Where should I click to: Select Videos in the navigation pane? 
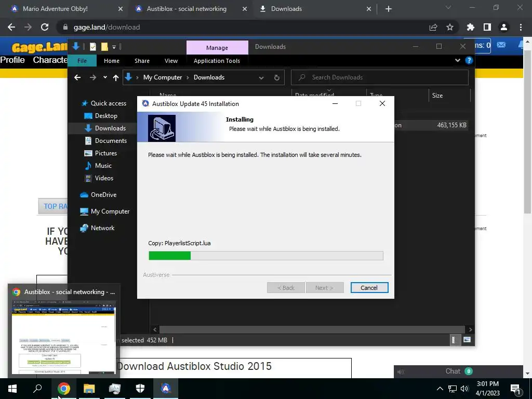tap(99, 178)
